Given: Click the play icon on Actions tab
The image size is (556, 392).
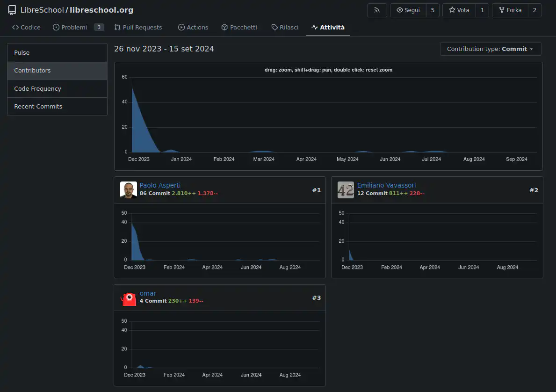Looking at the screenshot, I should 181,27.
